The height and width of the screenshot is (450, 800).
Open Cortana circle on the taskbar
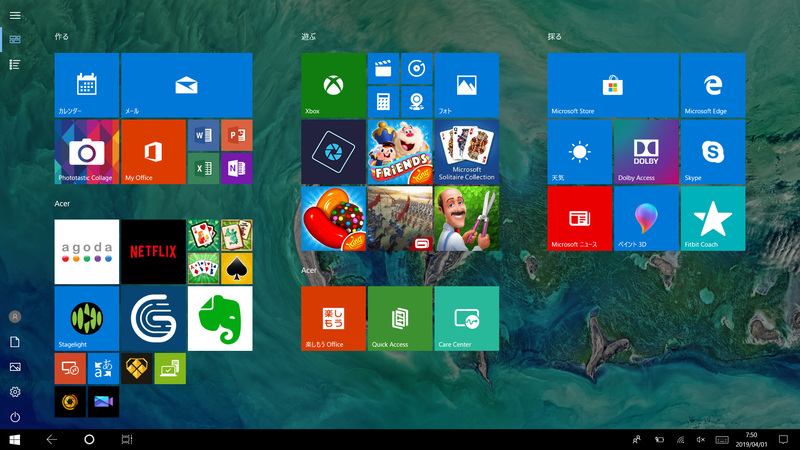(x=89, y=439)
